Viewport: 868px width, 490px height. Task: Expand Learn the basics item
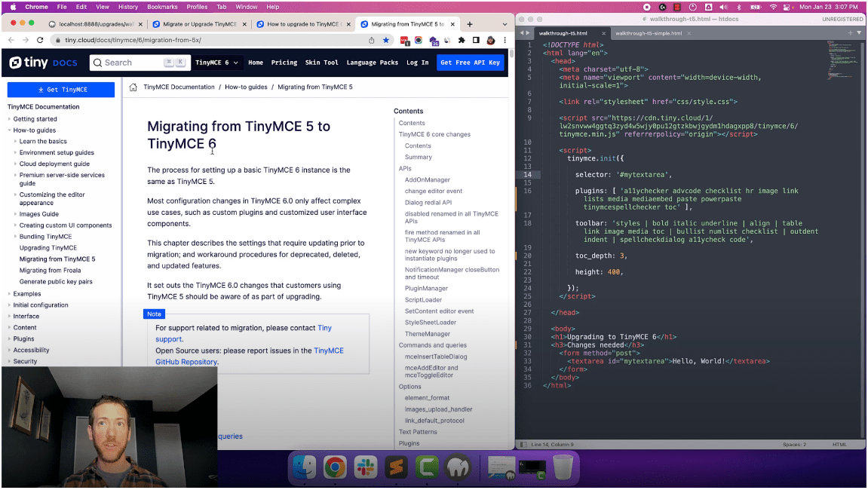[16, 141]
